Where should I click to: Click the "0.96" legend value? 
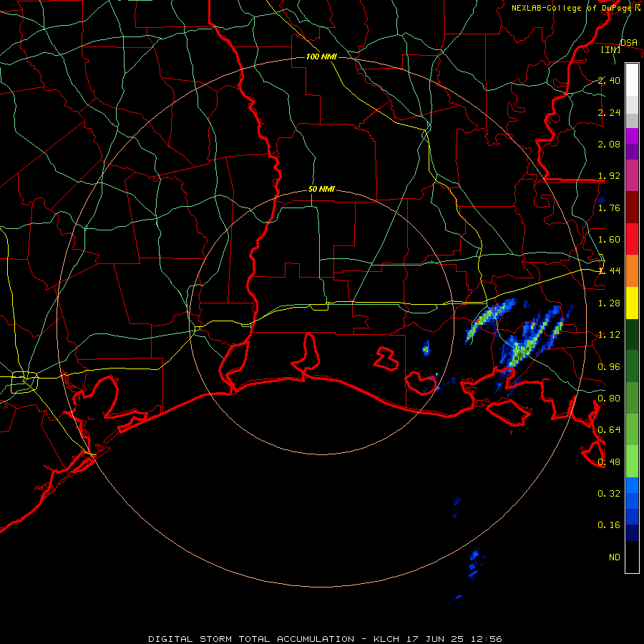tap(609, 367)
